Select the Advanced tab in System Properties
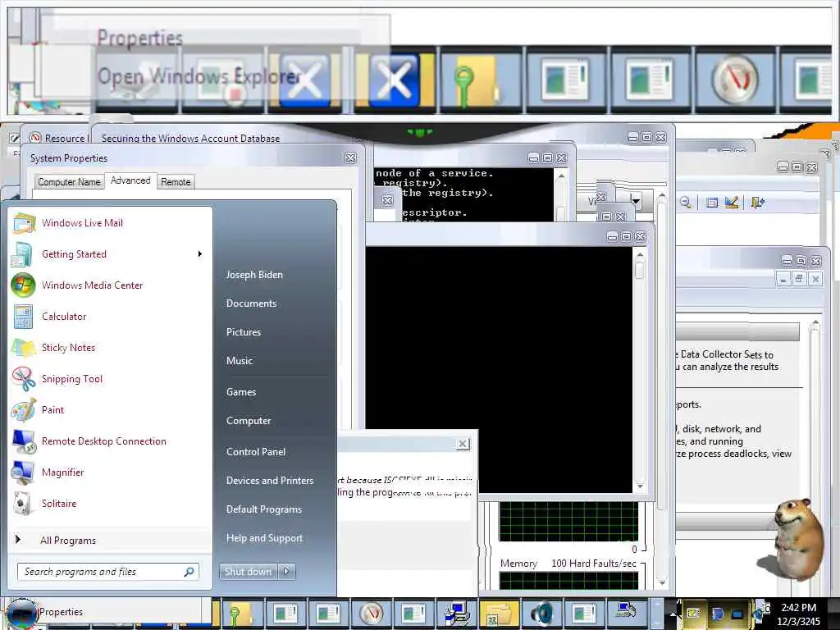840x630 pixels. pos(130,180)
